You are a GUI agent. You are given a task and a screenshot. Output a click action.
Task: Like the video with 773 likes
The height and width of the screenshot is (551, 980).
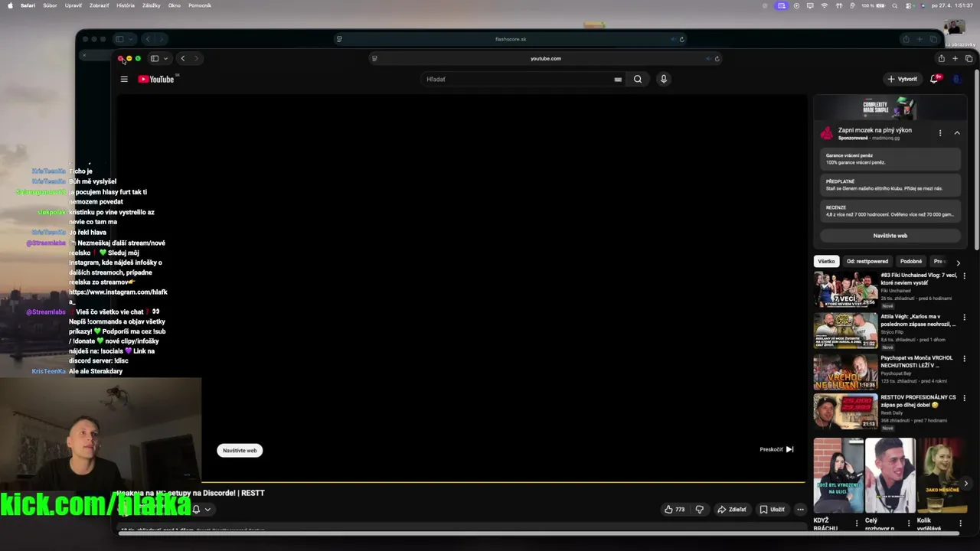[675, 509]
